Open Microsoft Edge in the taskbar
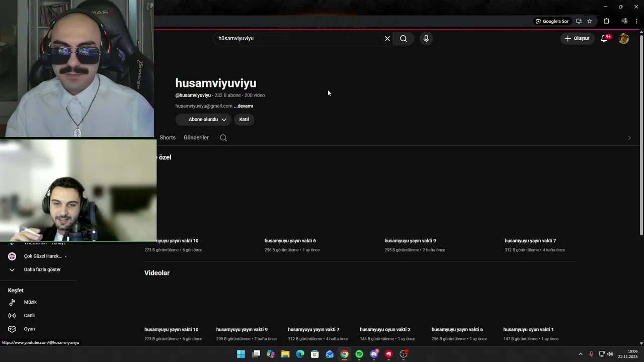644x362 pixels. [300, 354]
